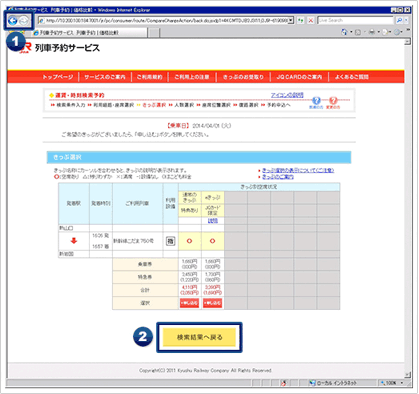Click the 3,390円 total price cell
Screen dimensions: 419x394
point(212,290)
